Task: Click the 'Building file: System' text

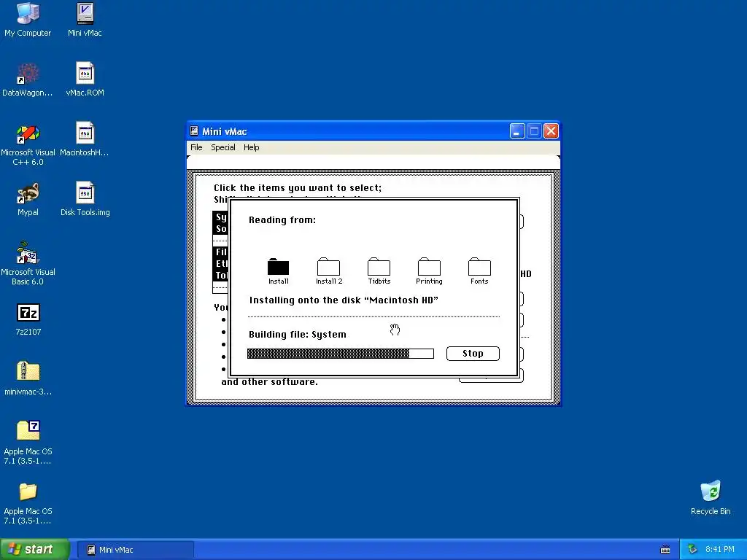Action: [298, 334]
